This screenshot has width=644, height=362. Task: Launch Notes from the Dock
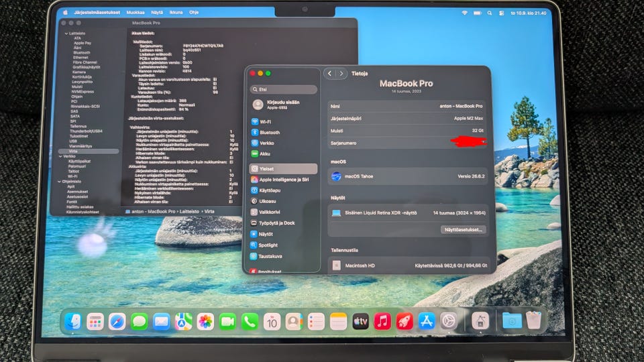point(338,322)
